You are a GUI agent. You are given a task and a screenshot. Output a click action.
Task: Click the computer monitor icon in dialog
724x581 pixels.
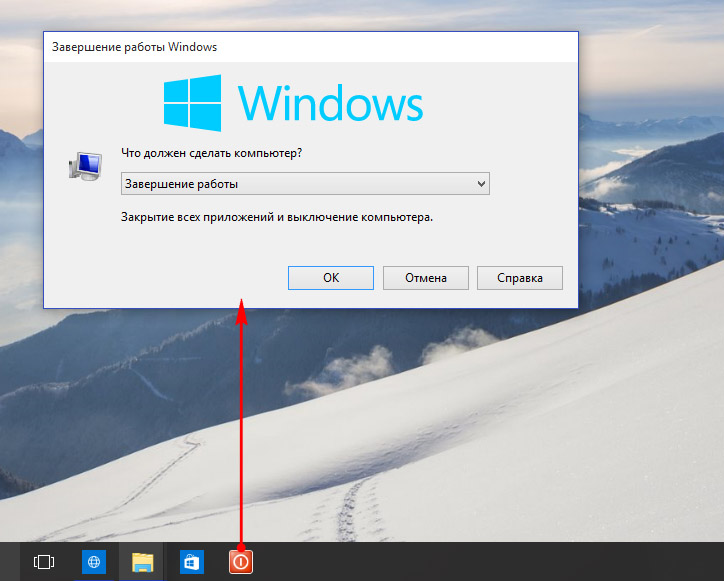(x=85, y=166)
